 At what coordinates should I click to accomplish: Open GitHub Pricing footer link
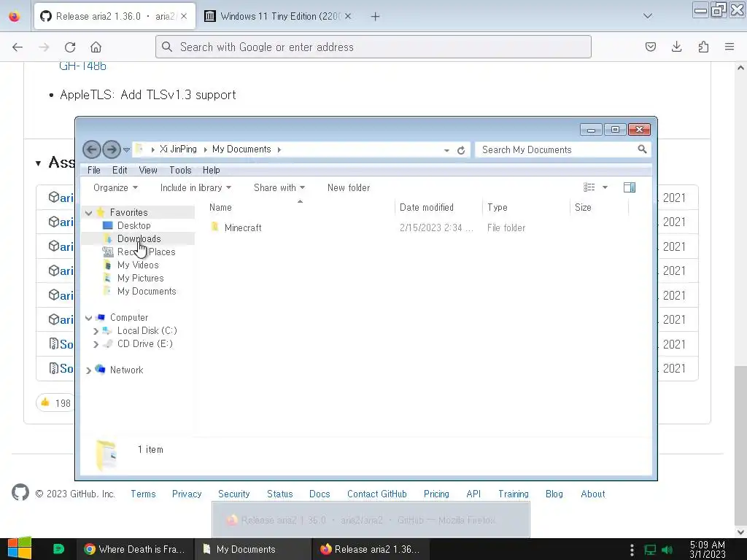436,494
